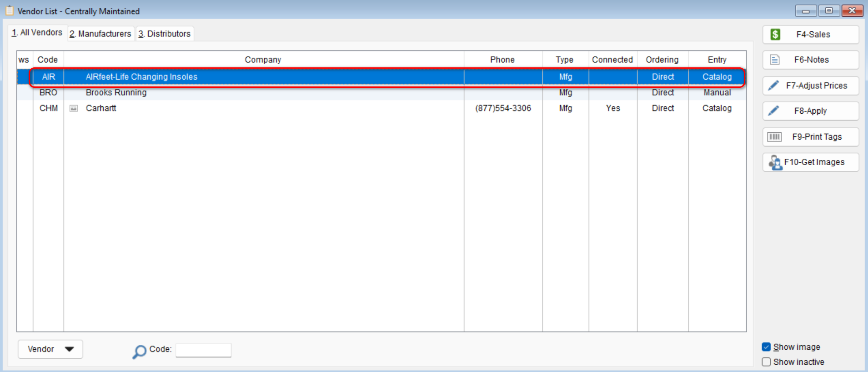Open the Vendor dropdown
The image size is (868, 372).
pyautogui.click(x=50, y=349)
